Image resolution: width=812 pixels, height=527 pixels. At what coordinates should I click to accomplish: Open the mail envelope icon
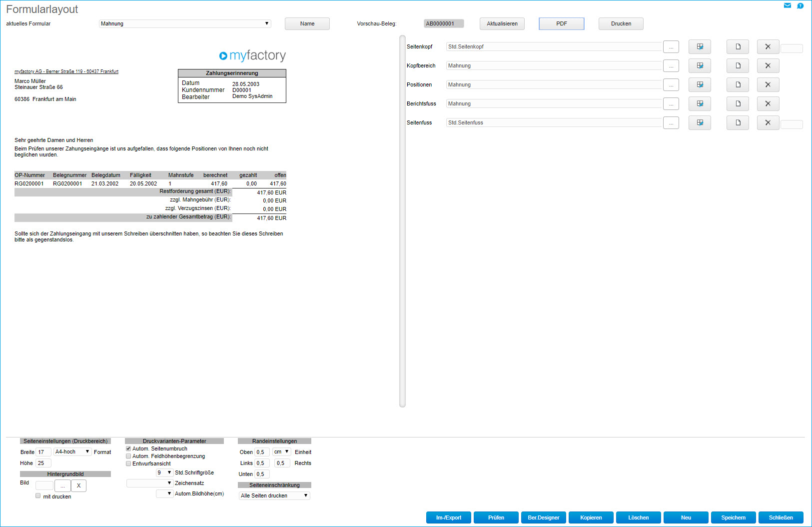pyautogui.click(x=788, y=5)
